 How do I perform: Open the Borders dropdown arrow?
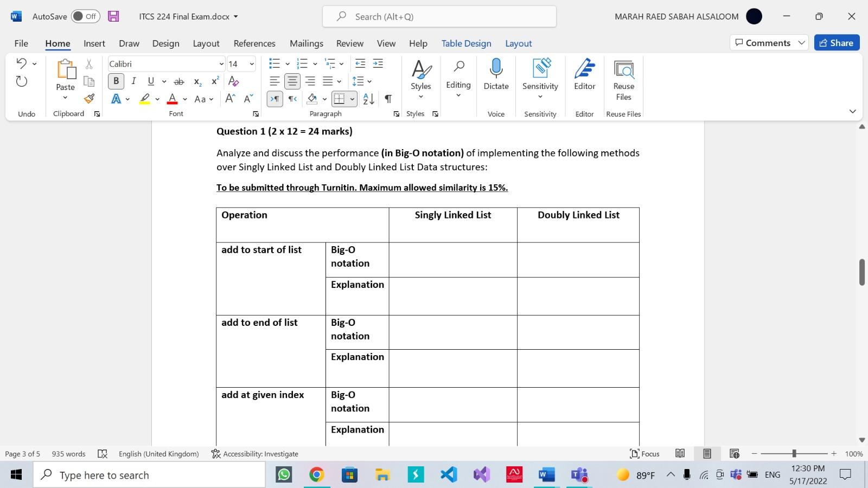click(352, 99)
